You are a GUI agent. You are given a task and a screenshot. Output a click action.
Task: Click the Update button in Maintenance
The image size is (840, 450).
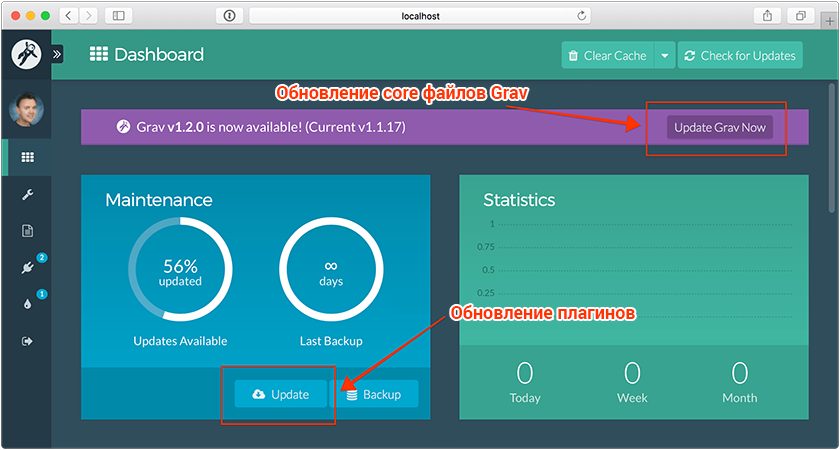pos(281,394)
